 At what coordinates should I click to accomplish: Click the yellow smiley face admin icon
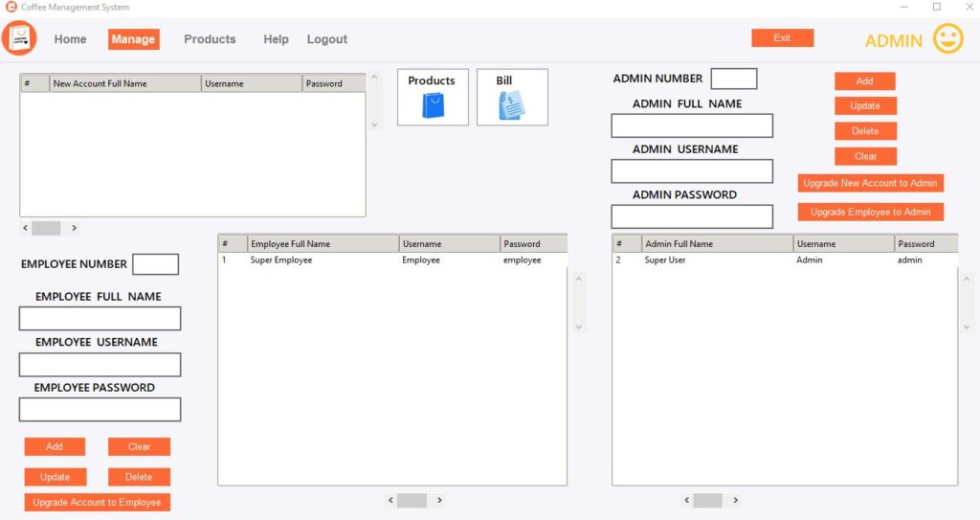point(948,39)
